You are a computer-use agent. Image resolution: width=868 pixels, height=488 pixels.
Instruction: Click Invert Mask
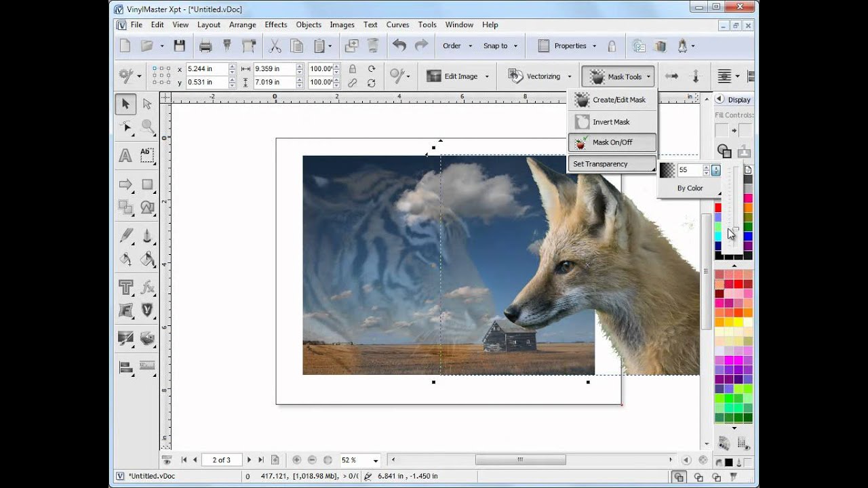coord(612,122)
